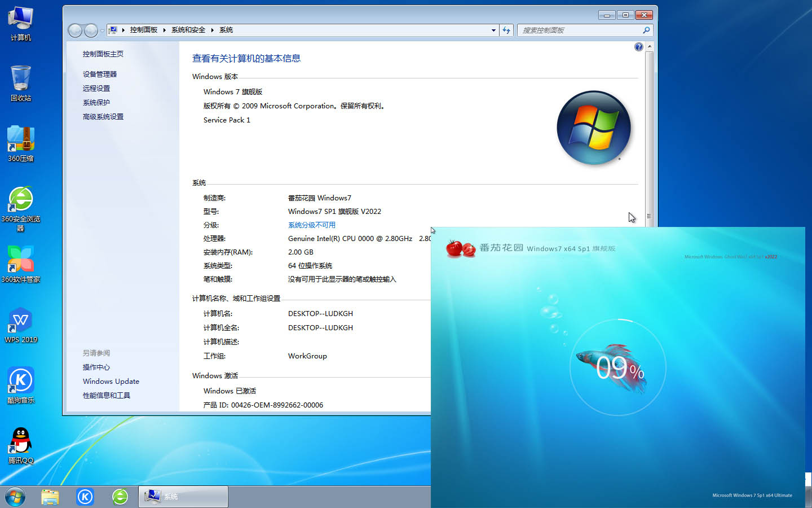The image size is (812, 508).
Task: Open the 酷狗 K icon on taskbar
Action: pos(85,497)
